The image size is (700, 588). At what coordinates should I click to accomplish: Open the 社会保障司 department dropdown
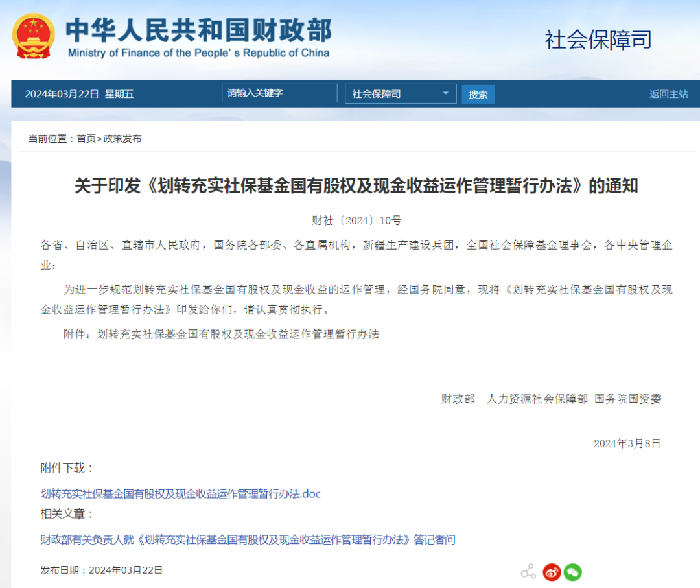coord(401,94)
